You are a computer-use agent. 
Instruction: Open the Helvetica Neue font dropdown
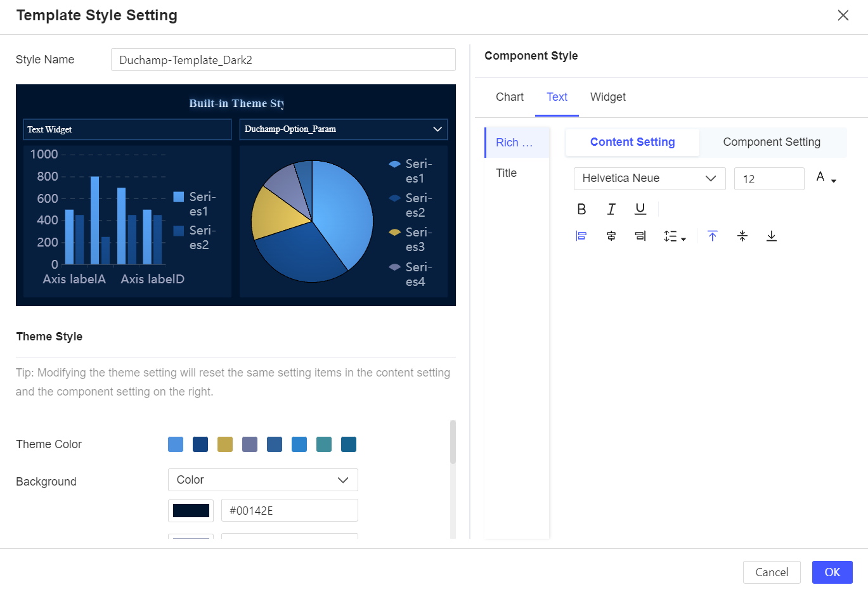649,179
